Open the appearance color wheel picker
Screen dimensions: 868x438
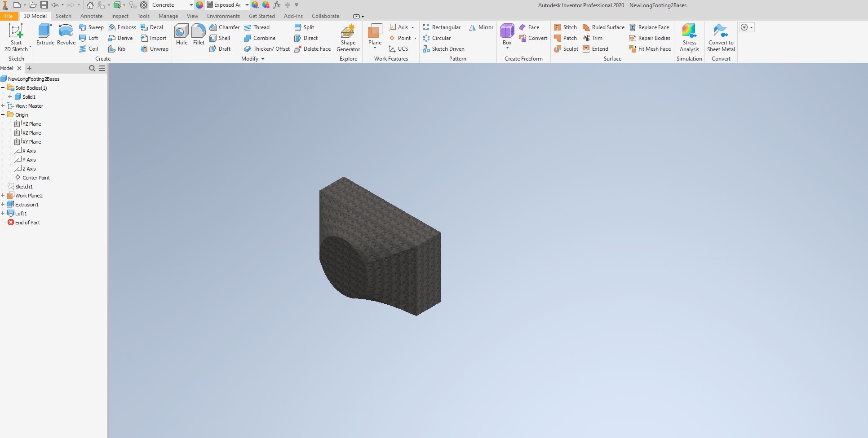click(199, 5)
